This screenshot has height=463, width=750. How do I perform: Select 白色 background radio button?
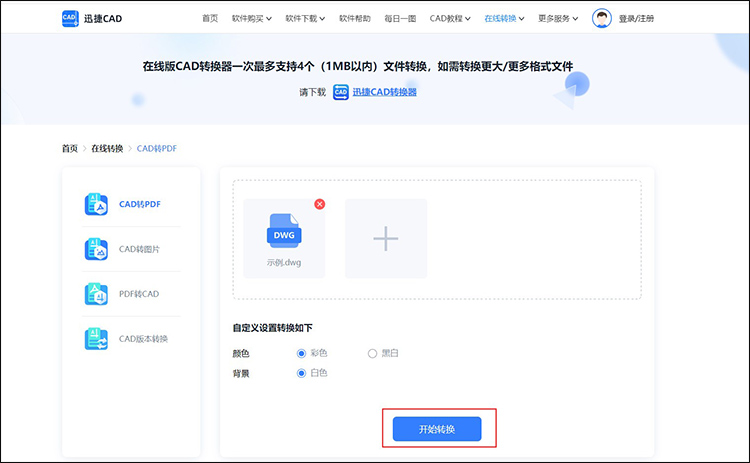coord(301,373)
